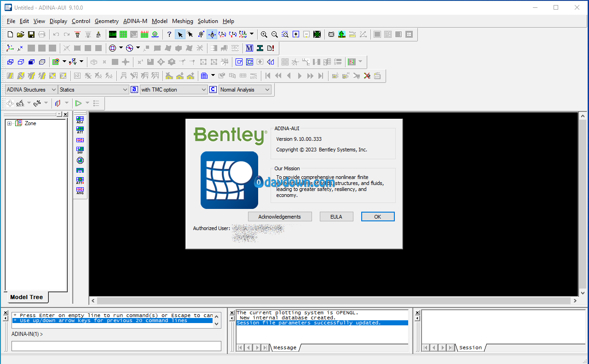This screenshot has width=589, height=364.
Task: Click the document with red exclamation icon
Action: click(271, 48)
